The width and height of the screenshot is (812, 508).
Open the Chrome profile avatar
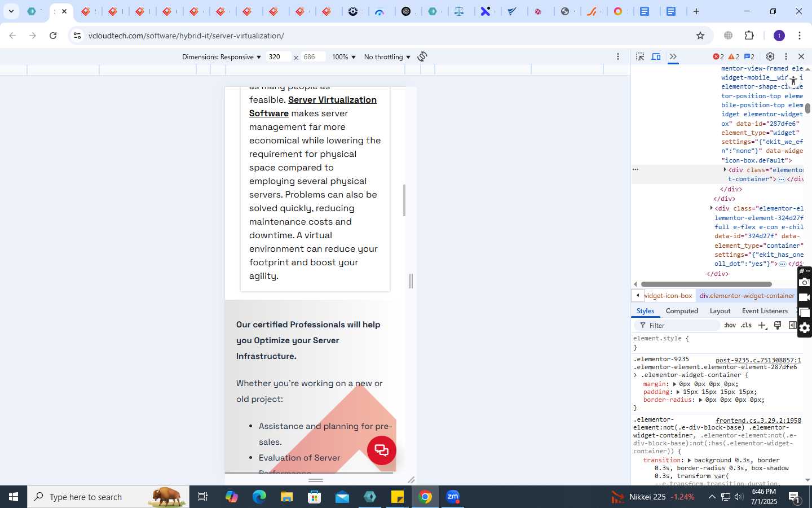point(779,36)
